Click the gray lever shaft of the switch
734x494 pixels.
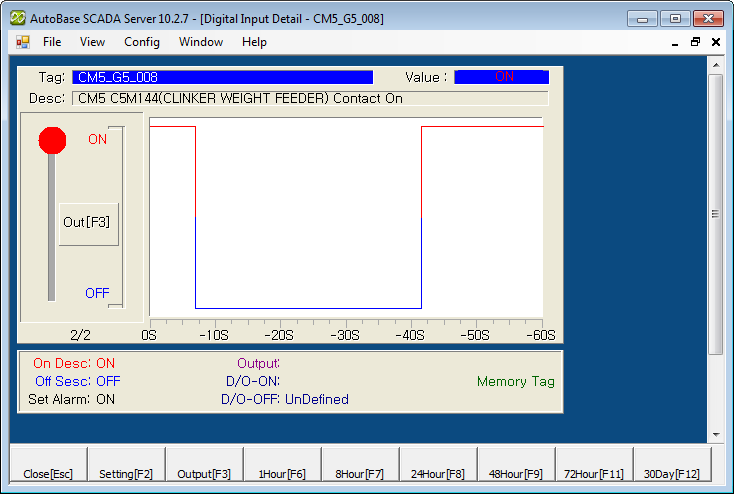coord(51,228)
